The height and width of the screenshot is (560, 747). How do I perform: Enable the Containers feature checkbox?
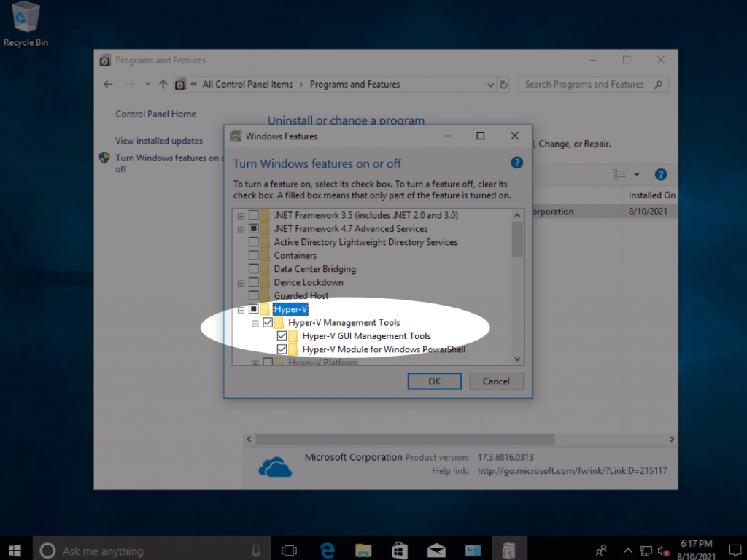pos(253,255)
